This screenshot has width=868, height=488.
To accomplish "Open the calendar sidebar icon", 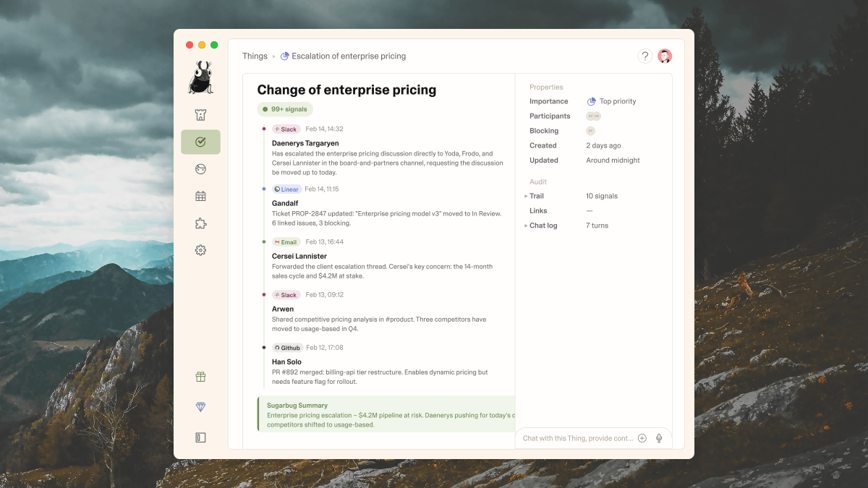I will [x=200, y=196].
